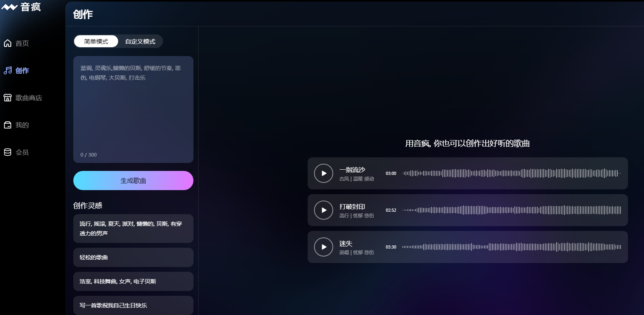
Task: Seek within the 迷失 waveform
Action: (512, 247)
